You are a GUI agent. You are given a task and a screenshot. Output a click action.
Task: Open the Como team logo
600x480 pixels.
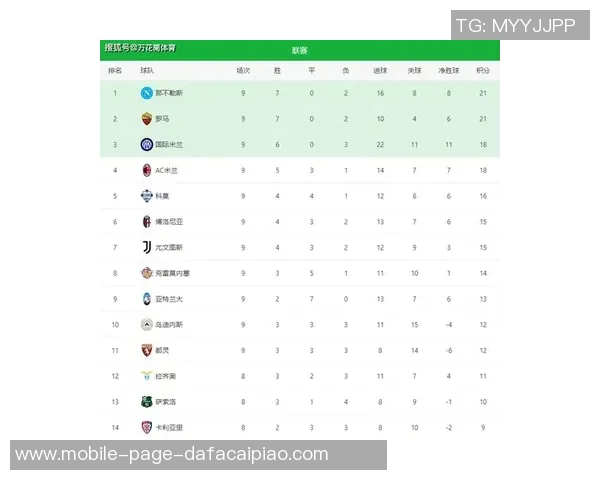147,196
